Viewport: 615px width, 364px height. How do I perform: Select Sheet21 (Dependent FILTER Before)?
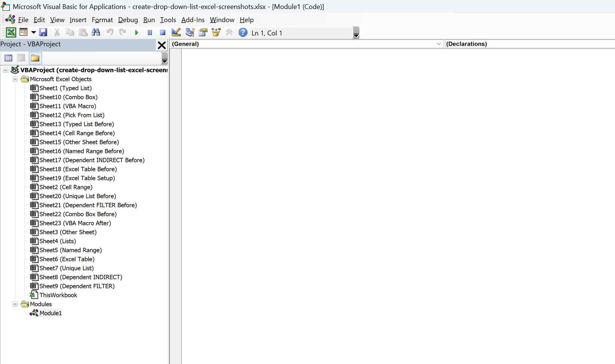[84, 205]
